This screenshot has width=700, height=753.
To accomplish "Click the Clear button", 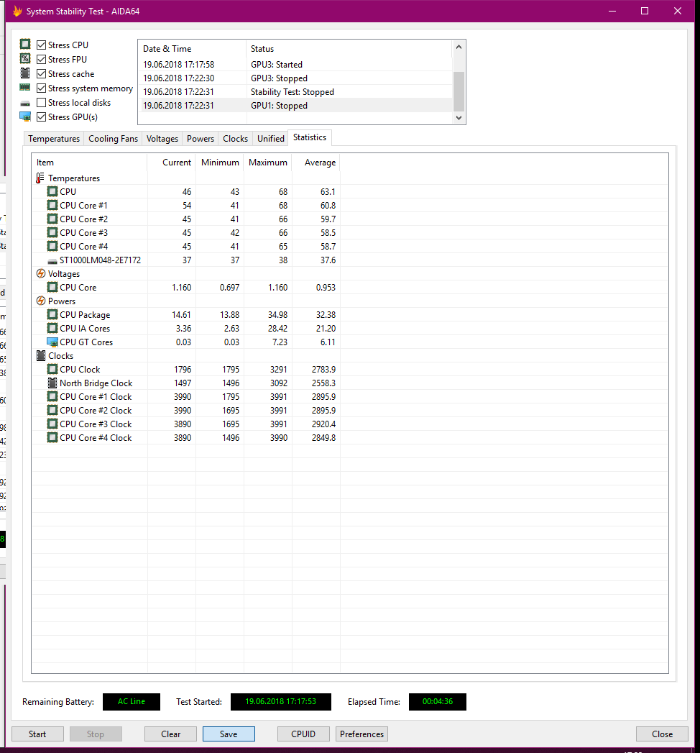I will [x=170, y=734].
